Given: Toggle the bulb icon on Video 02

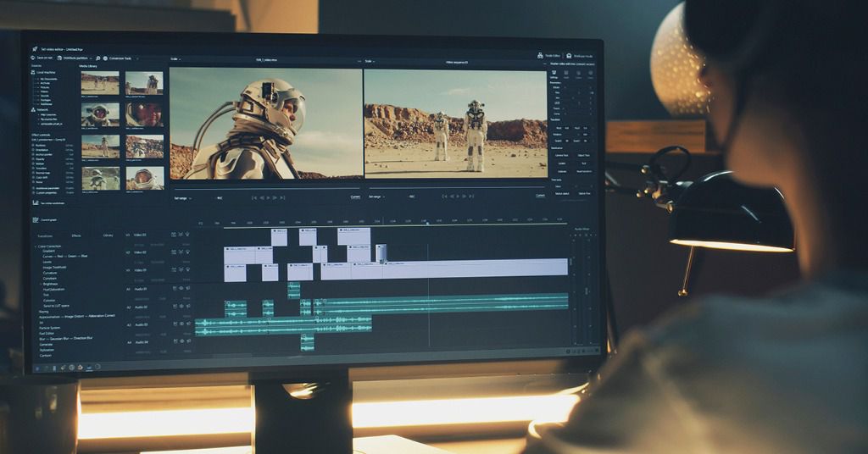Looking at the screenshot, I should pos(187,252).
